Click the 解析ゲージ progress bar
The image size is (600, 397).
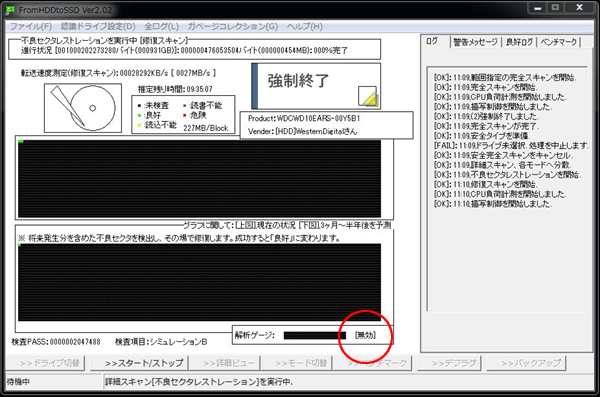coord(315,335)
